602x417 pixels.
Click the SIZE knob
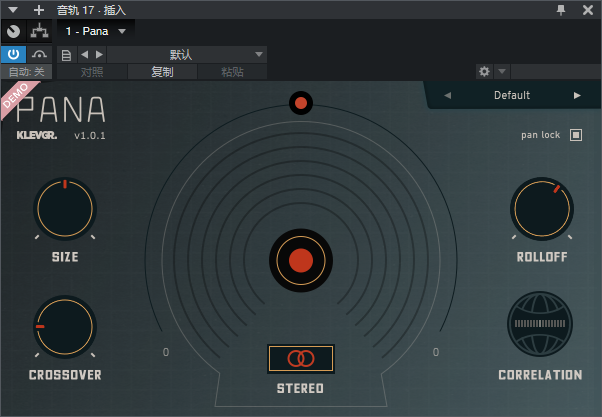pyautogui.click(x=65, y=209)
